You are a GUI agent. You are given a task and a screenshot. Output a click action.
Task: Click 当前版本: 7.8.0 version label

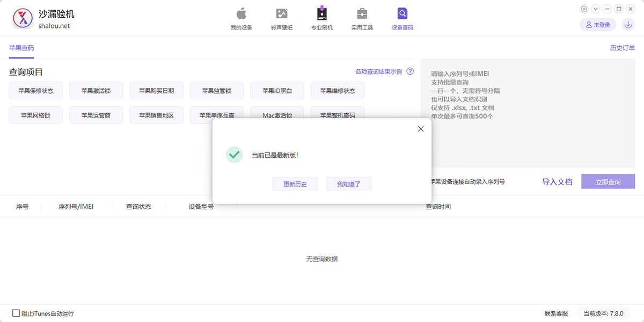point(603,313)
